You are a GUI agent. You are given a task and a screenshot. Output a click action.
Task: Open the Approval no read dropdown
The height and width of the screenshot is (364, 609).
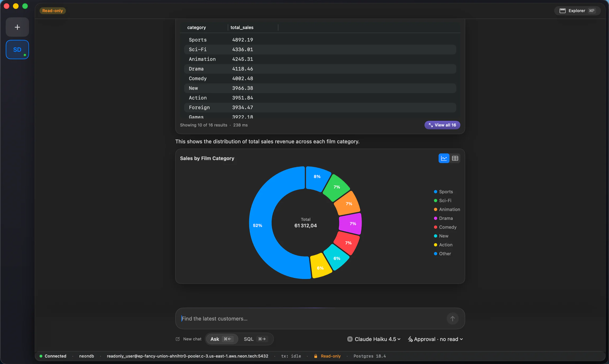(436, 339)
